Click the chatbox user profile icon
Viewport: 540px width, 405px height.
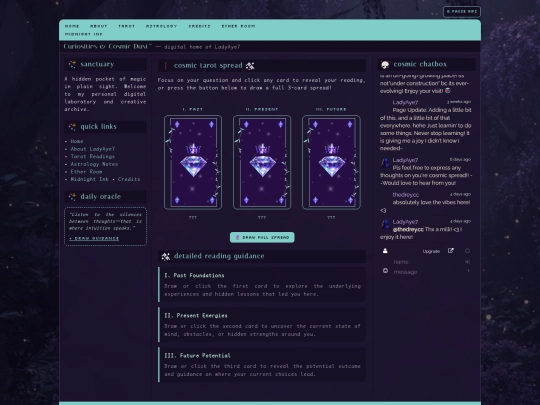point(385,251)
